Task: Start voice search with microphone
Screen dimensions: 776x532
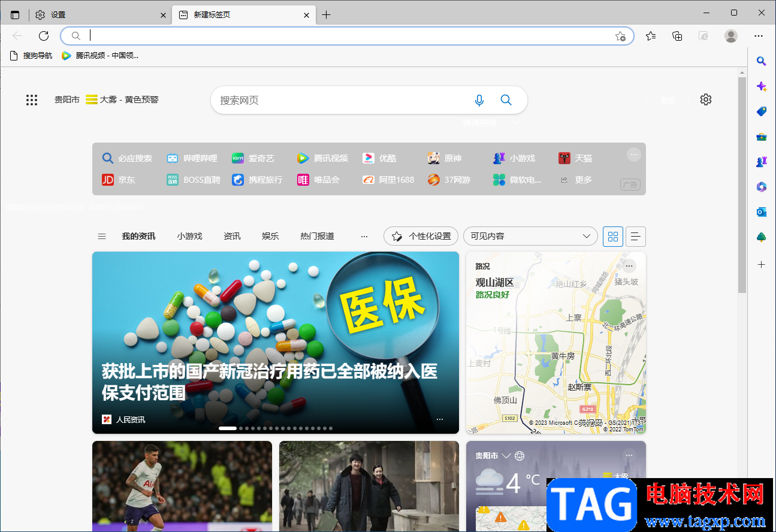Action: [x=479, y=100]
